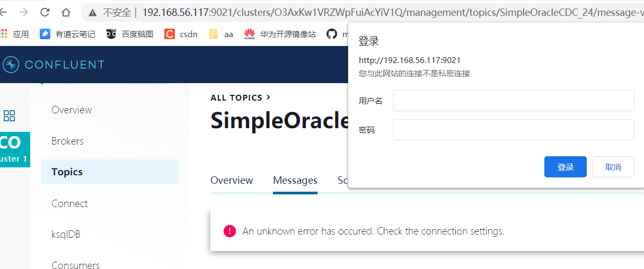Open the GitHub bookmark icon
The width and height of the screenshot is (644, 269).
(x=332, y=34)
